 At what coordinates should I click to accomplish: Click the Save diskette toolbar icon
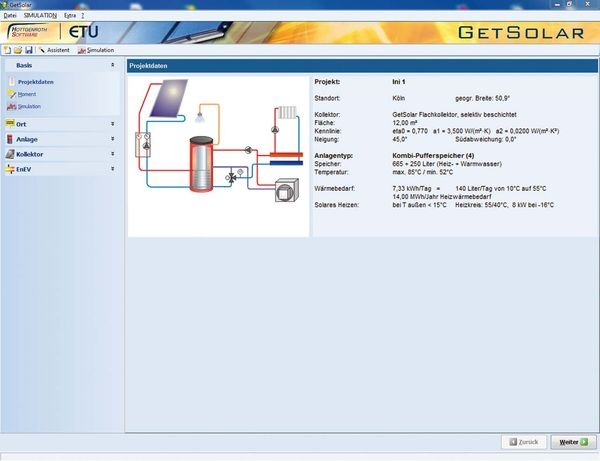(29, 50)
